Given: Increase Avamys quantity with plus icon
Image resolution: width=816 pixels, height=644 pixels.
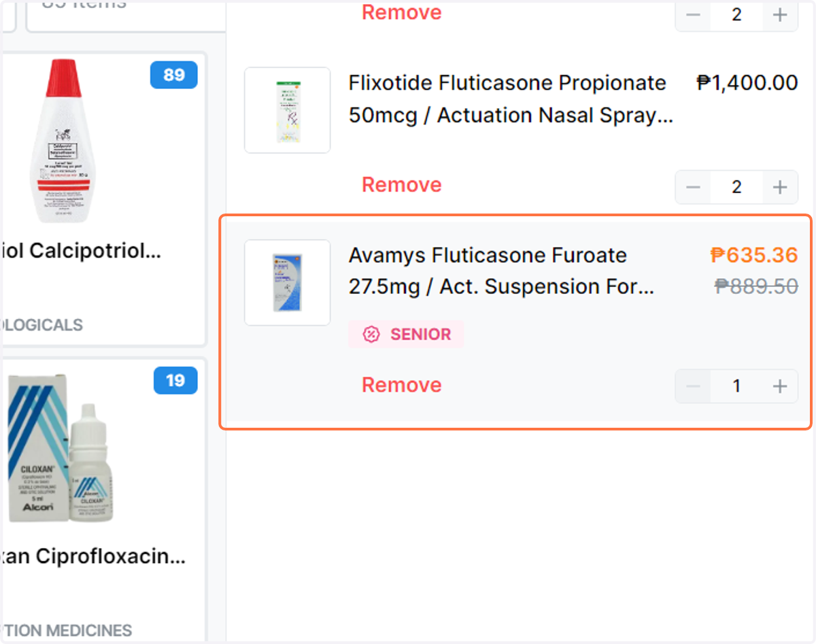Looking at the screenshot, I should [x=780, y=386].
